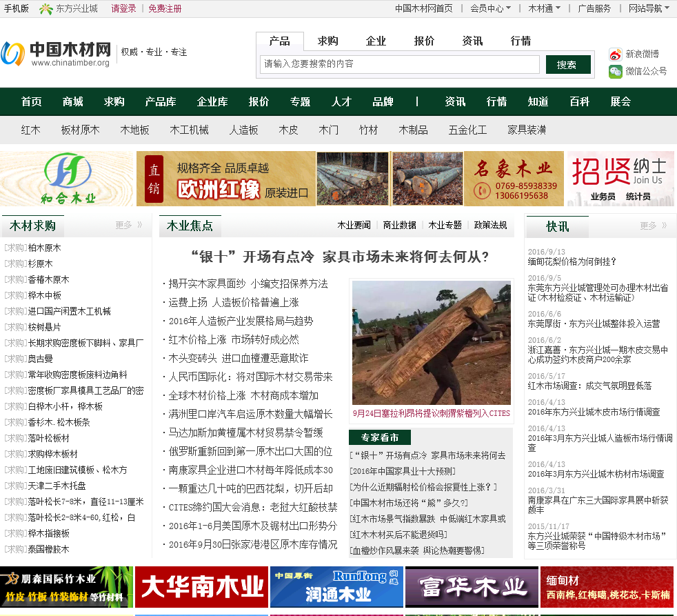Open 专题 in main navigation
Screen dimensions: 677x616
[300, 101]
